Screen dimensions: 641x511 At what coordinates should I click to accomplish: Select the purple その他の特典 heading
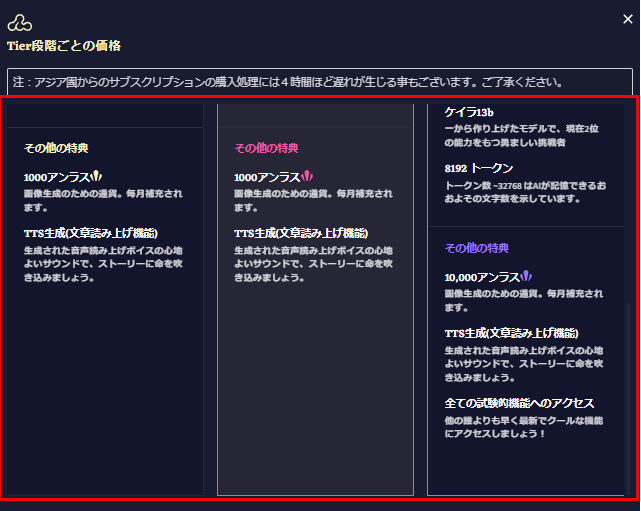[477, 248]
